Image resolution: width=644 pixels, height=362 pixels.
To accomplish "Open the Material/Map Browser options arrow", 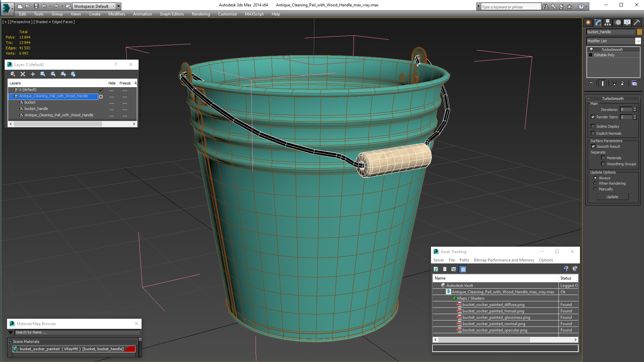I will click(x=11, y=332).
